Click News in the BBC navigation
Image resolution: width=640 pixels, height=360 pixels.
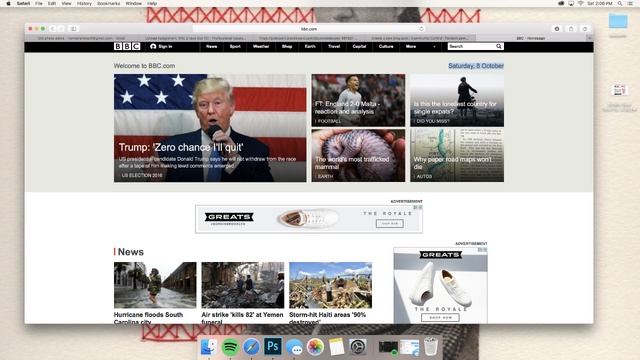click(211, 47)
